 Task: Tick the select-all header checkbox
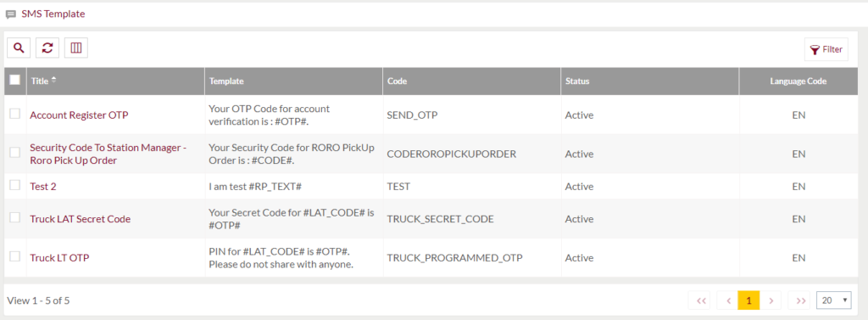point(15,80)
